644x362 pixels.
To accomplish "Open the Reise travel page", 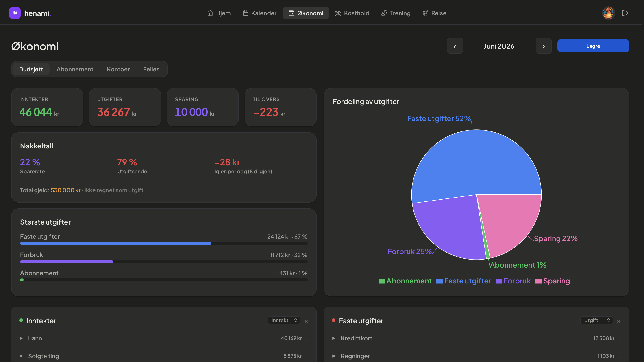I will point(435,13).
